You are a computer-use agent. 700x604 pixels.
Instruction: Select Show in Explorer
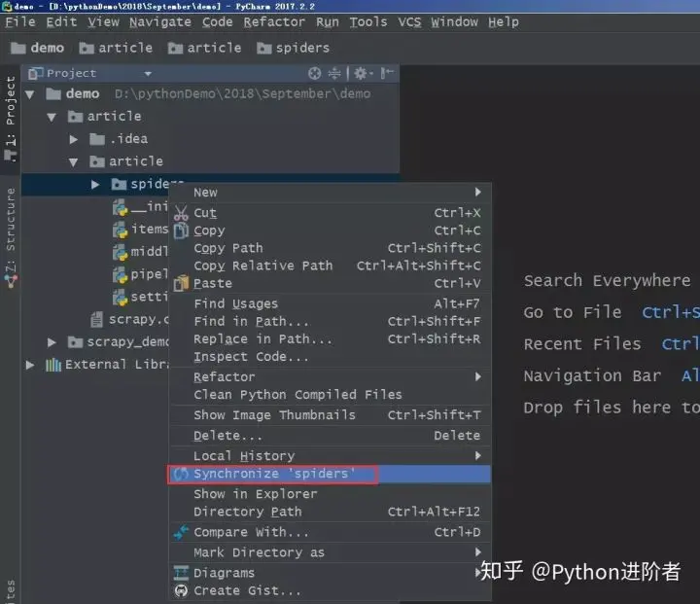(331, 494)
